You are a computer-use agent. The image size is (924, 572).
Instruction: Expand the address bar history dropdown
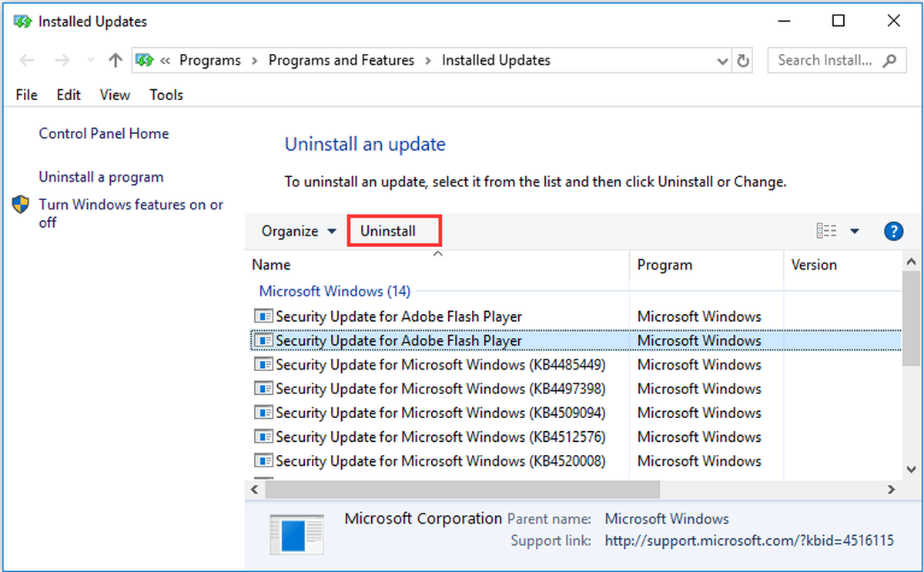coord(722,61)
